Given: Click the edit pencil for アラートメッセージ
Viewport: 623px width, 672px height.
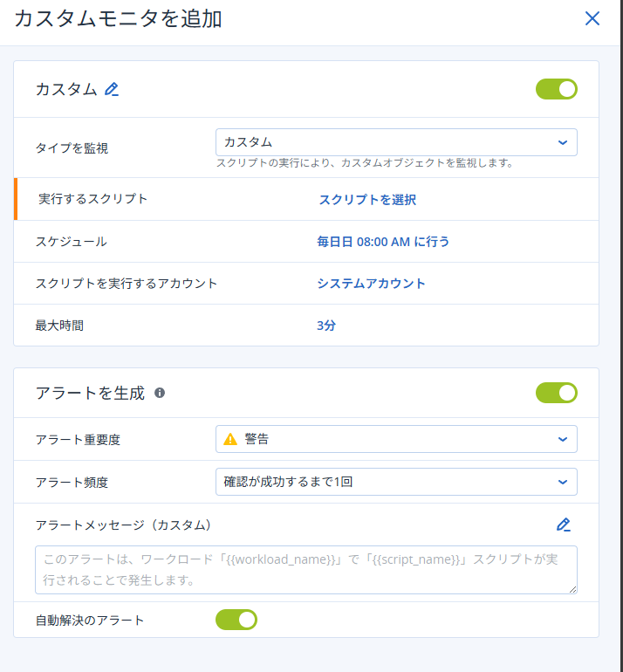Looking at the screenshot, I should point(564,525).
